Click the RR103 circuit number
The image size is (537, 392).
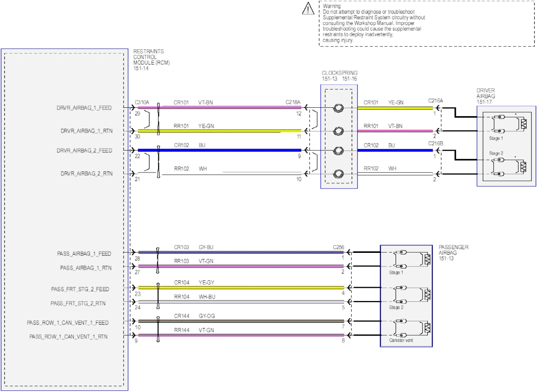181,261
